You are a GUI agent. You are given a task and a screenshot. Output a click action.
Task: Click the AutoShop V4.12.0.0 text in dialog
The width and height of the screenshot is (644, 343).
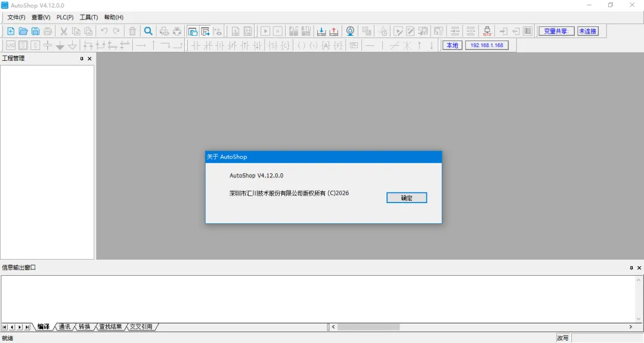256,175
